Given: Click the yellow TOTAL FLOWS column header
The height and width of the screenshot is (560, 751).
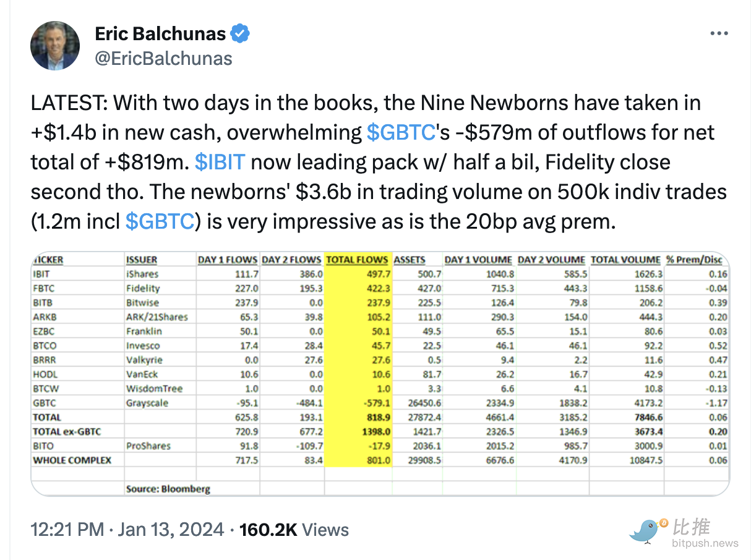Looking at the screenshot, I should pyautogui.click(x=357, y=260).
